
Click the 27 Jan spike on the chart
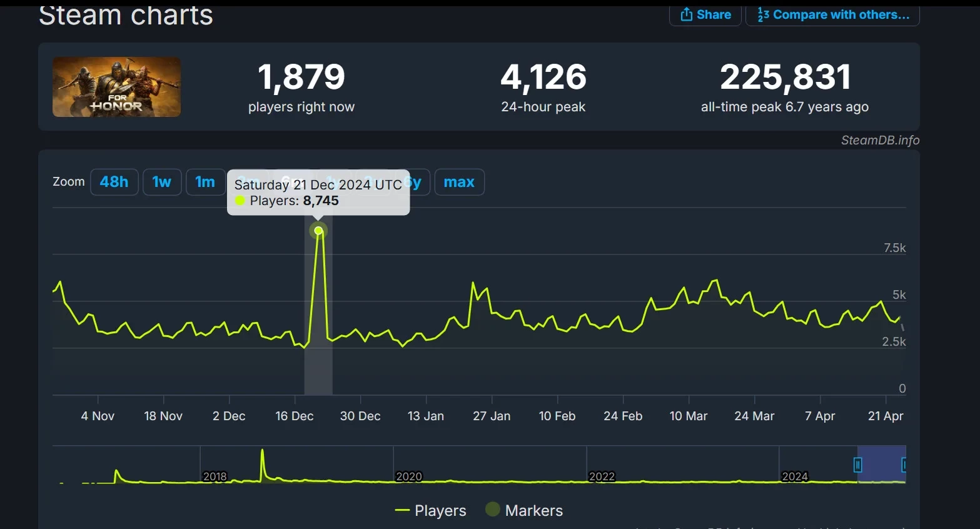coord(473,283)
